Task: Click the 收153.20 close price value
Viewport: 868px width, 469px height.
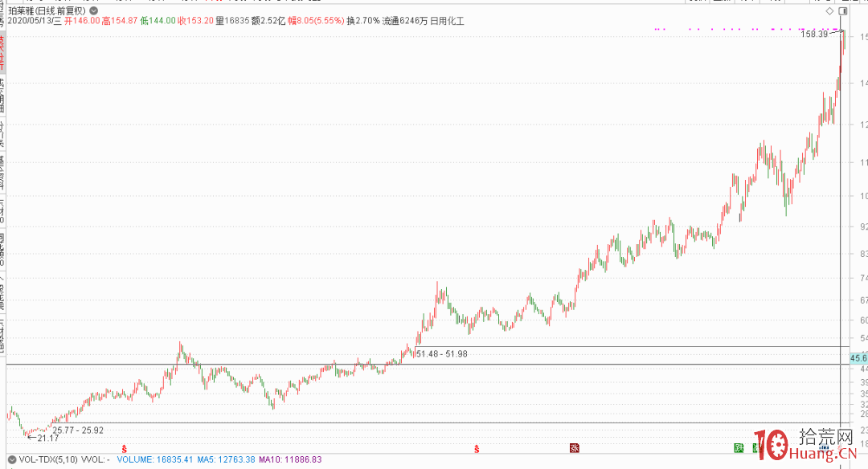Action: (195, 21)
